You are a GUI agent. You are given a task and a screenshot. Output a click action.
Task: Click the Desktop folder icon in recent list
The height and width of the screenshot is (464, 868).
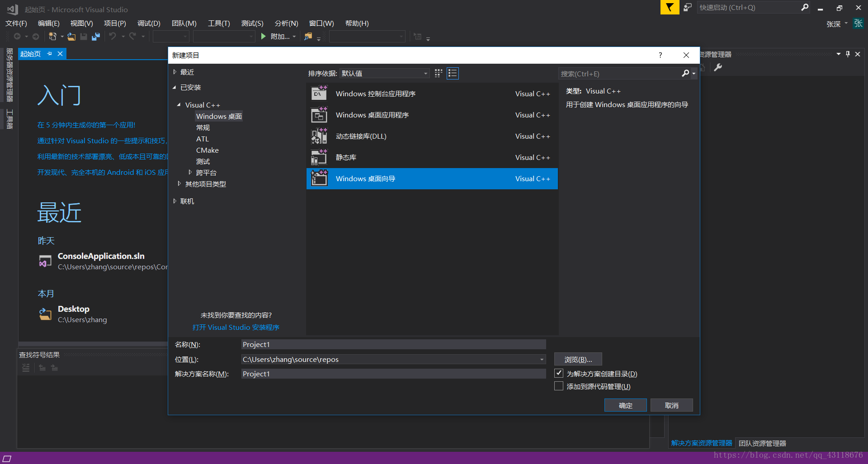pos(45,314)
